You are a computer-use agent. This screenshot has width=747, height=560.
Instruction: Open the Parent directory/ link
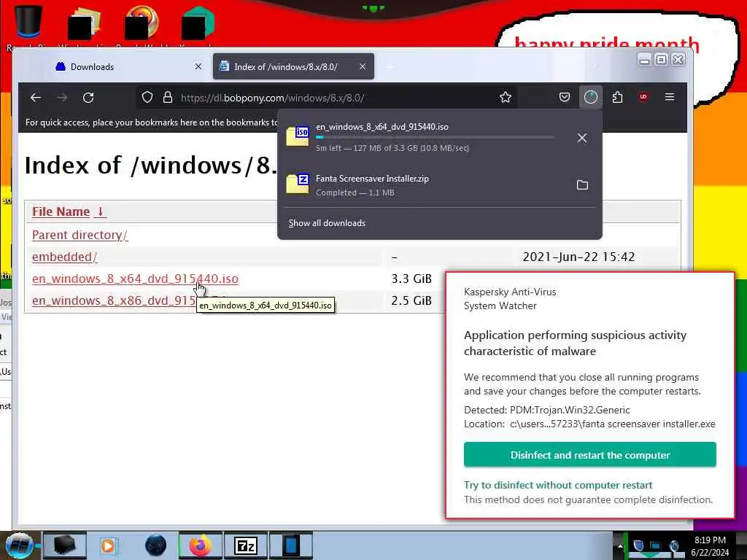click(x=80, y=235)
